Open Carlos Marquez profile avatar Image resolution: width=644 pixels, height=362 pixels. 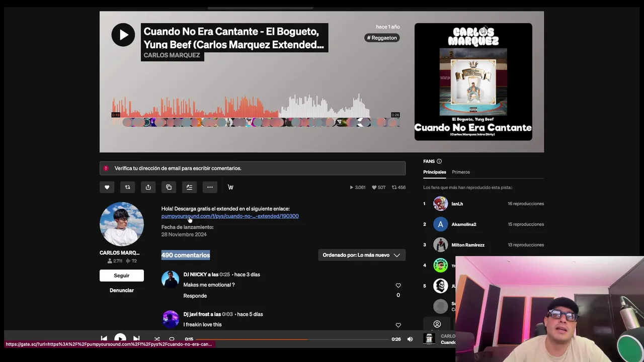[122, 224]
